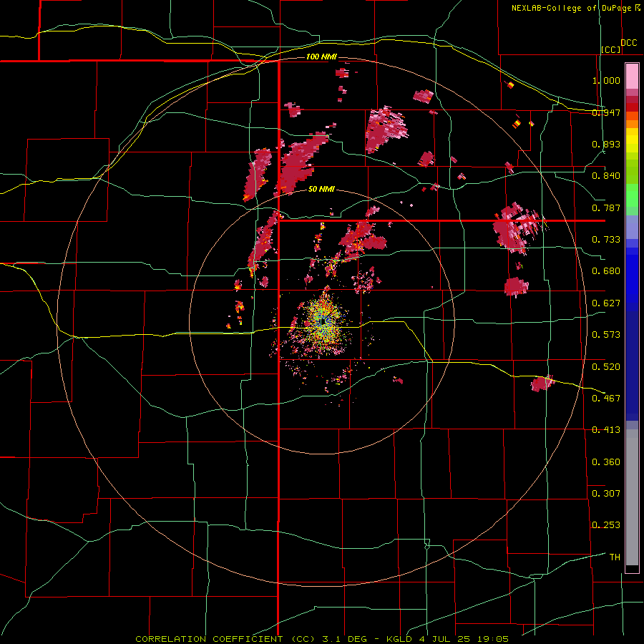The image size is (644, 644).
Task: Click the gray low-value segment of color bar
Action: pyautogui.click(x=632, y=497)
